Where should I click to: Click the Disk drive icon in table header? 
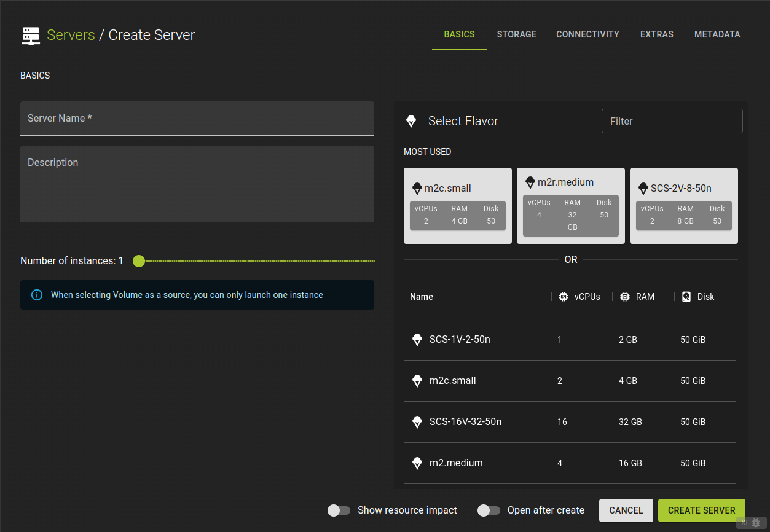coord(686,297)
